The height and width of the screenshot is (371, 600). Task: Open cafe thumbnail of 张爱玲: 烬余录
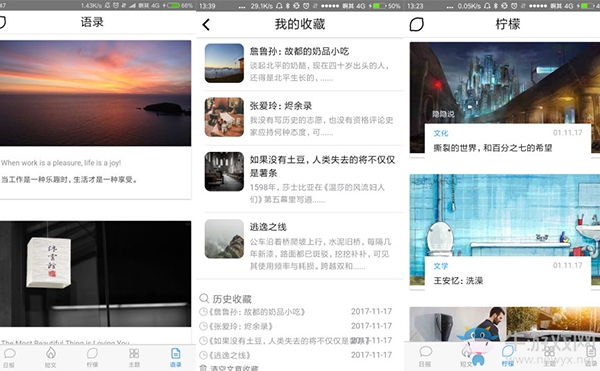[224, 117]
